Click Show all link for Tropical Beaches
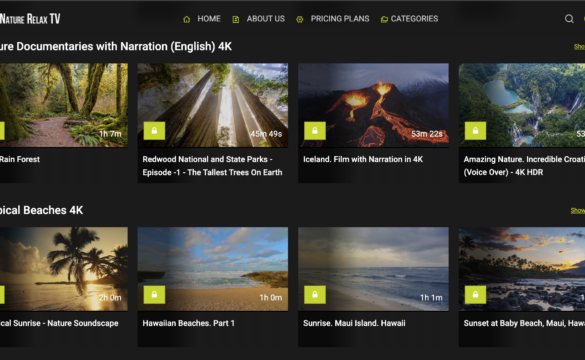The height and width of the screenshot is (360, 585). 578,210
